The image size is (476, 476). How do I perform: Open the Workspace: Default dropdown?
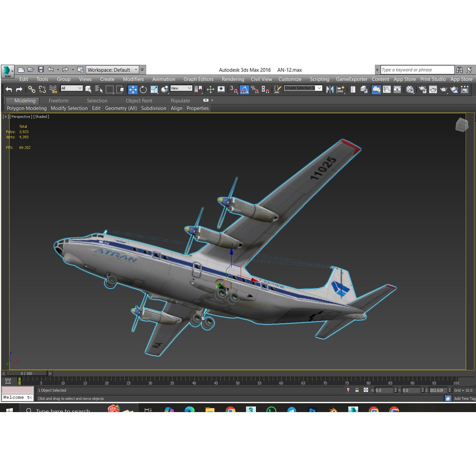(112, 70)
